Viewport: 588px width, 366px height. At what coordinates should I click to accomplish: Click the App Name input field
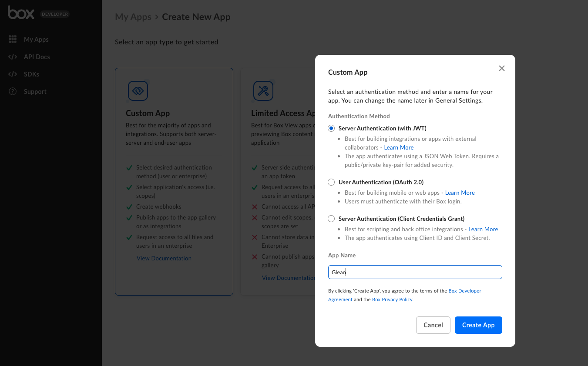[415, 272]
